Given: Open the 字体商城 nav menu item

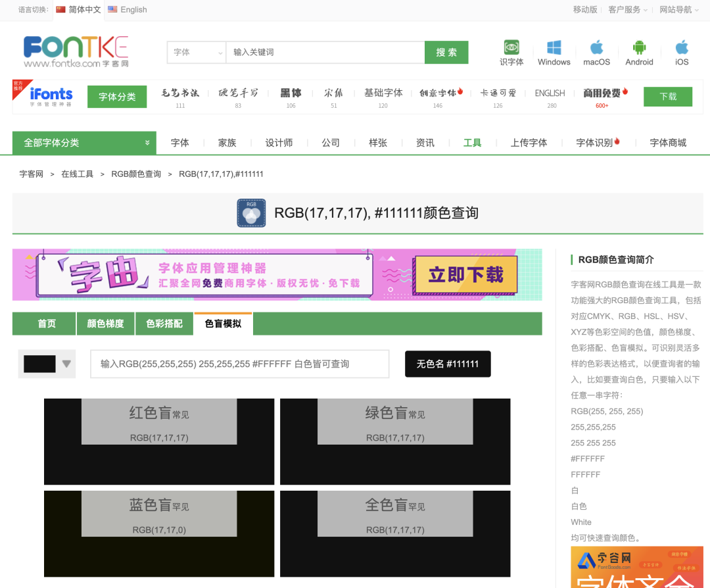Looking at the screenshot, I should 668,143.
